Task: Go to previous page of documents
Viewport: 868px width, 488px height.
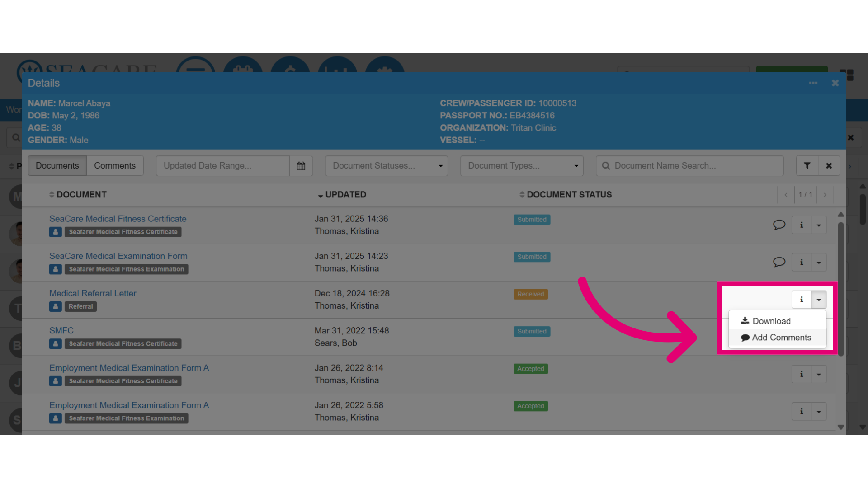Action: coord(786,195)
